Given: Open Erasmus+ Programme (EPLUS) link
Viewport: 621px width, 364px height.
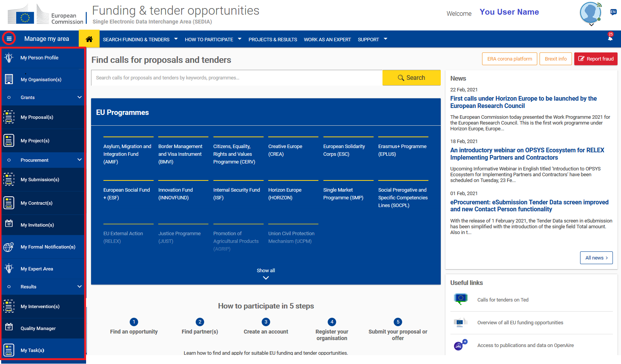Looking at the screenshot, I should 403,150.
